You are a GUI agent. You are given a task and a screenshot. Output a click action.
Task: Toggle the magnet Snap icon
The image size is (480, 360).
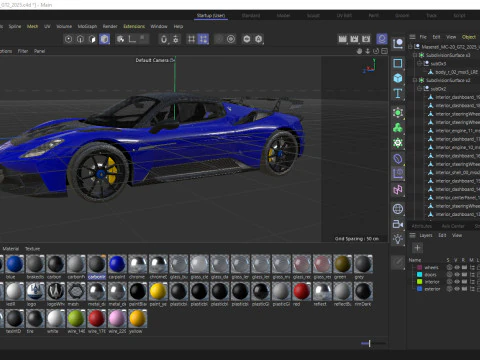pyautogui.click(x=164, y=39)
